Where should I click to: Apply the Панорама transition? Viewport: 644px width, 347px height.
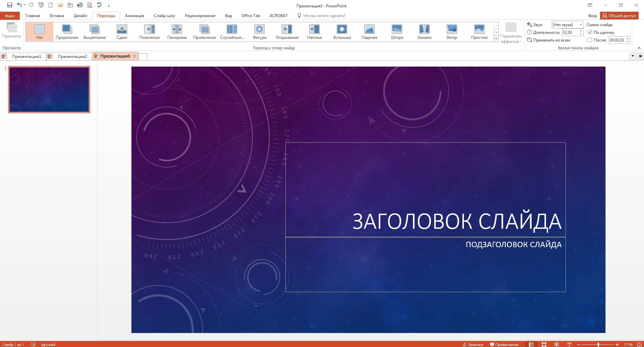(x=177, y=32)
